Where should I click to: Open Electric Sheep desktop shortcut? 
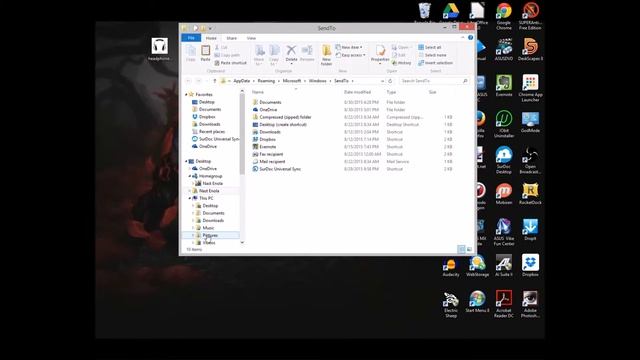[451, 304]
